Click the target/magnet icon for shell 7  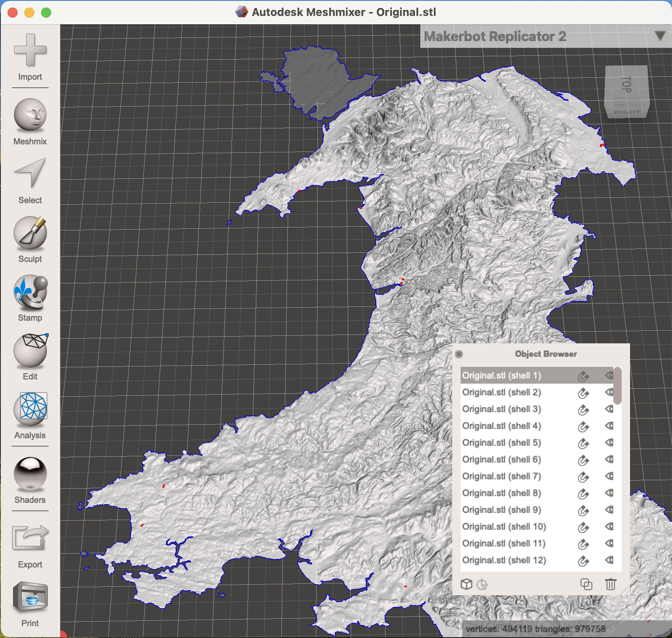[583, 477]
